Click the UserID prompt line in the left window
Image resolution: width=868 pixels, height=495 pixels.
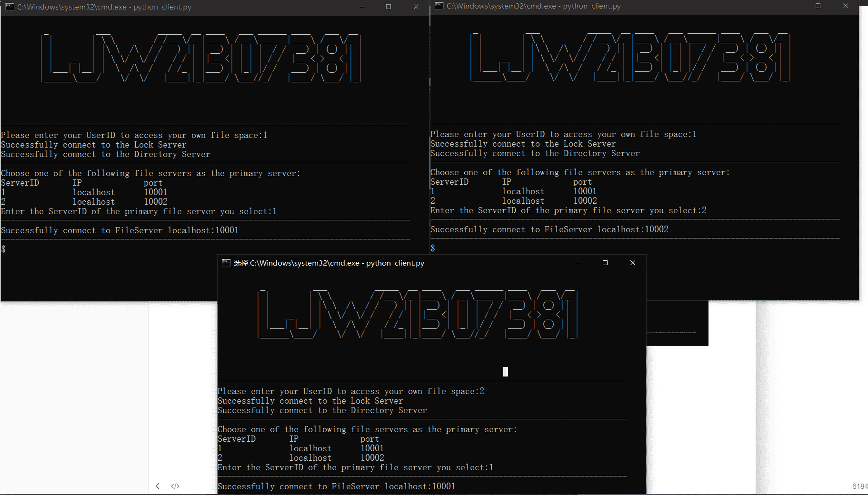[x=134, y=135]
